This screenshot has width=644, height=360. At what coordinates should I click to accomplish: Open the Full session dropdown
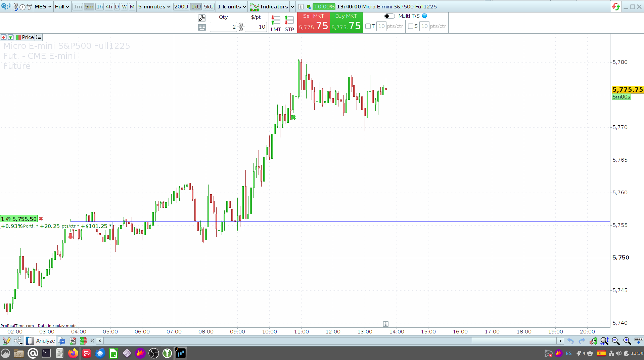[62, 7]
